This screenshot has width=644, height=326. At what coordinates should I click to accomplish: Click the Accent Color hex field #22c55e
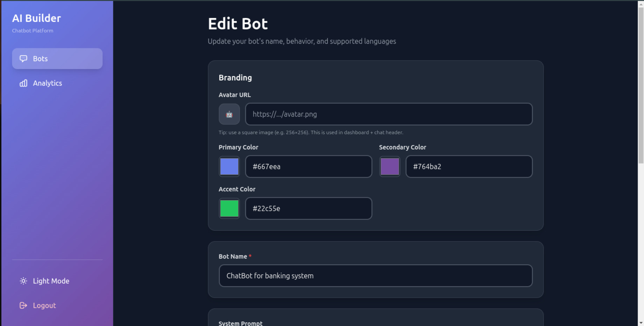click(x=308, y=209)
